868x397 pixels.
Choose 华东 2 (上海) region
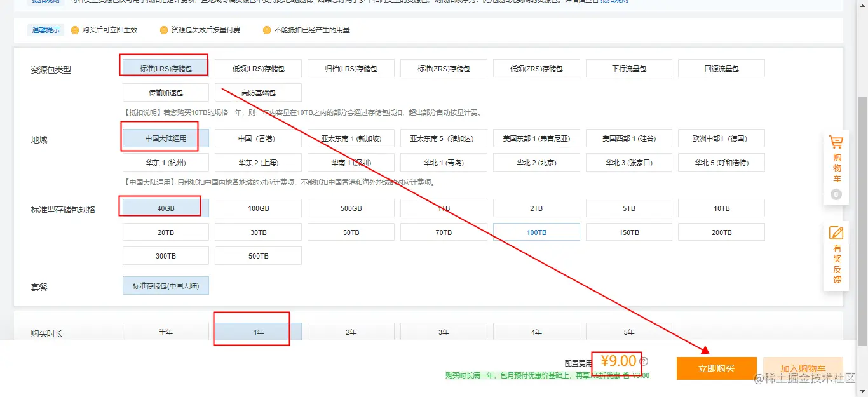(x=258, y=163)
